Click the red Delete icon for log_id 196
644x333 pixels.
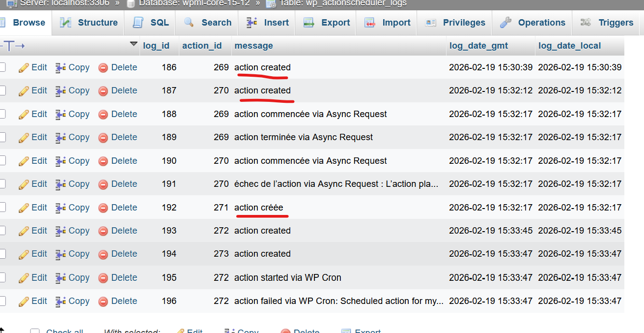(103, 301)
